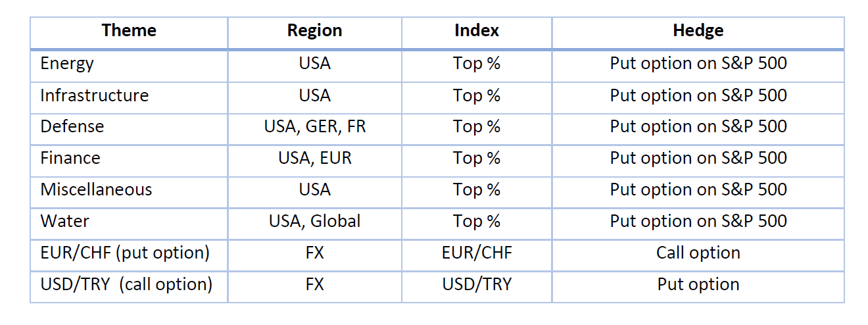Select the Finance theme cell

[x=70, y=158]
